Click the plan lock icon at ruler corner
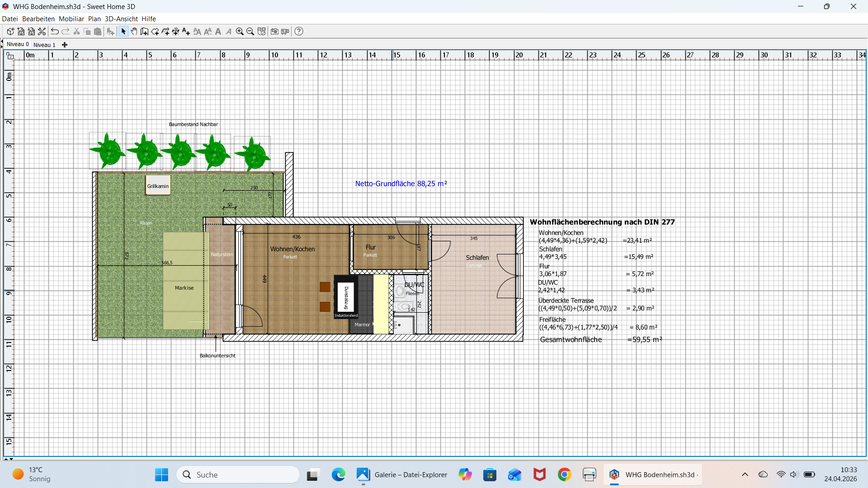Screen dimensions: 868x488 click(x=9, y=56)
